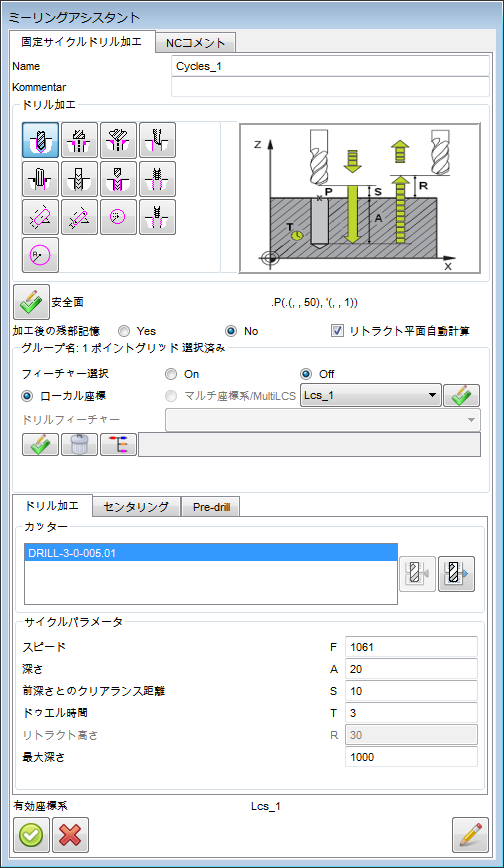504x868 pixels.
Task: Click the pencil edit icon at bottom
Action: pos(470,835)
